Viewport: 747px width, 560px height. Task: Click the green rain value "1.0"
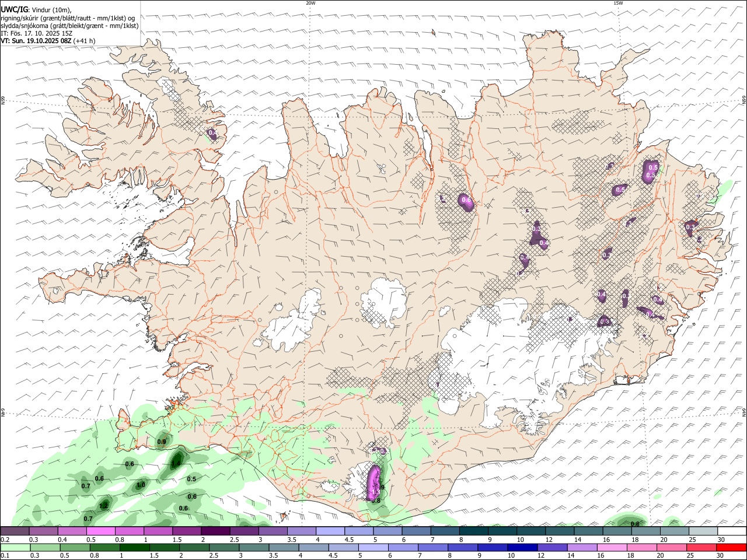(141, 485)
